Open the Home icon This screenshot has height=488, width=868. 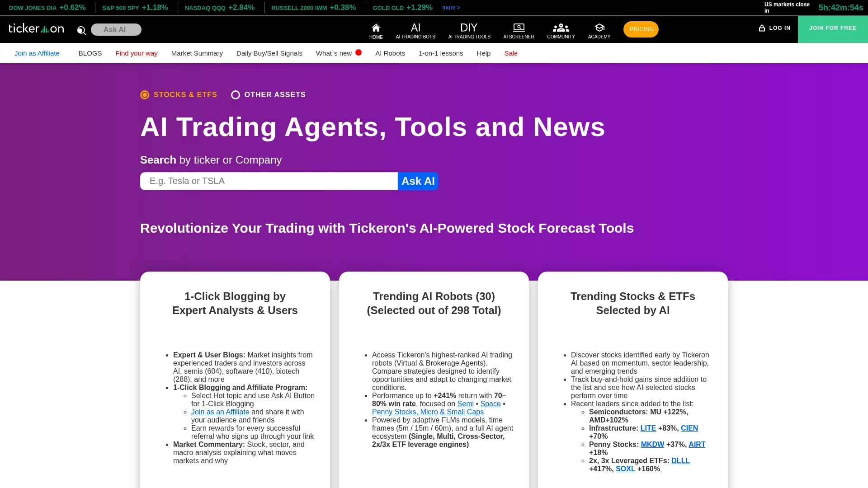pyautogui.click(x=376, y=28)
